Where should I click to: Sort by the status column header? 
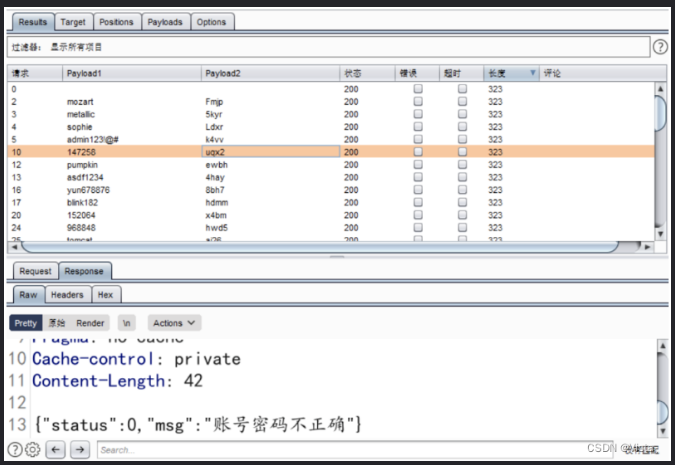368,73
